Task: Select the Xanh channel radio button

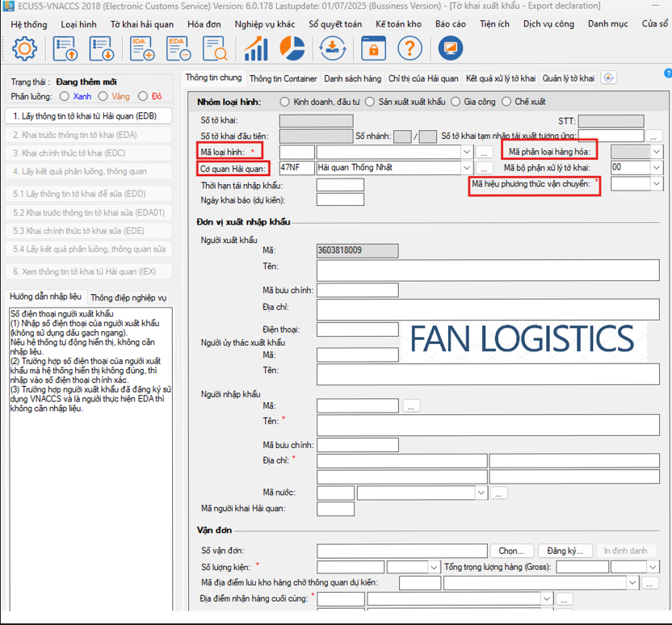Action: (65, 96)
